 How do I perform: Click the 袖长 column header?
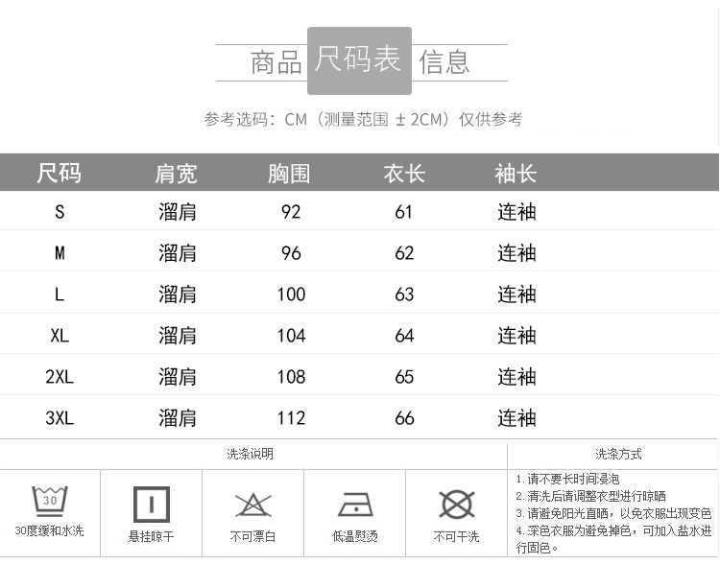click(516, 174)
